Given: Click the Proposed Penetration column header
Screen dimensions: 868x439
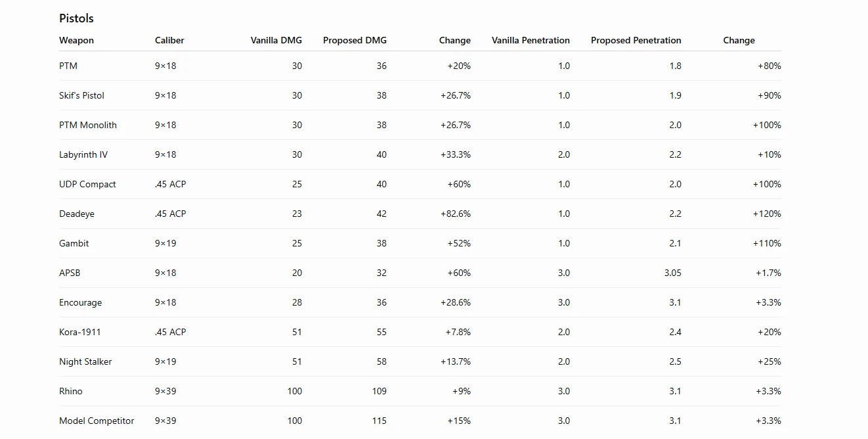Looking at the screenshot, I should (x=636, y=40).
